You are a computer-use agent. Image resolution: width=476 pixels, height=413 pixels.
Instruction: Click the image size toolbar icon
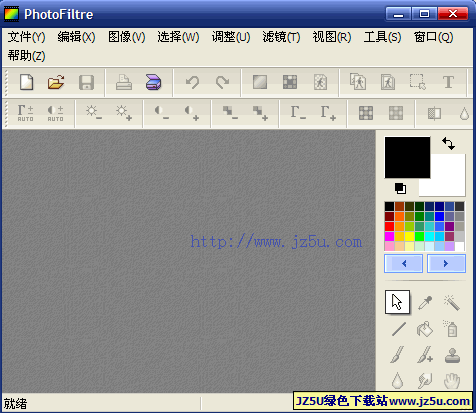(x=358, y=82)
